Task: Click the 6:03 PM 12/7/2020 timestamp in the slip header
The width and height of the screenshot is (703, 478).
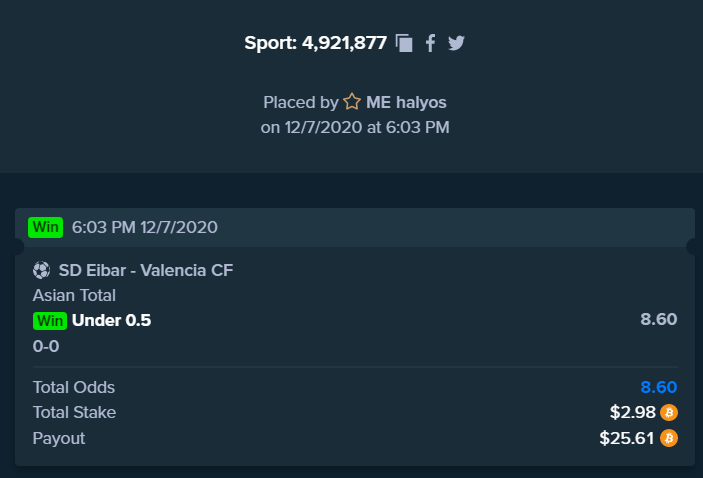Action: pos(145,227)
